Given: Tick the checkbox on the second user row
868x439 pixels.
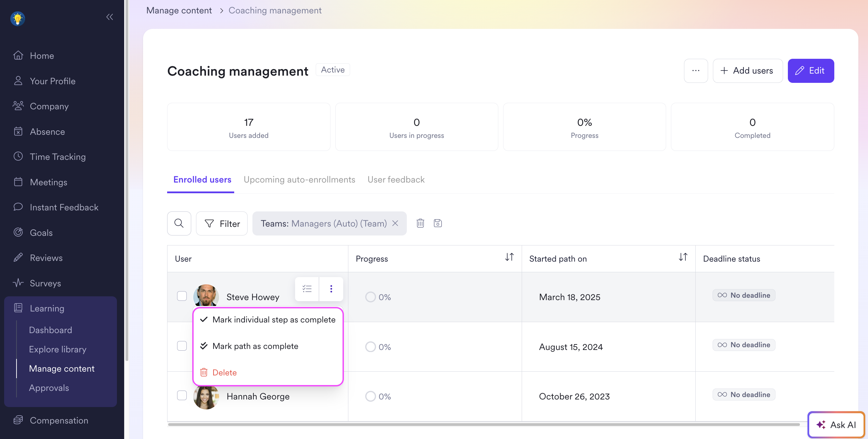Looking at the screenshot, I should coord(182,346).
